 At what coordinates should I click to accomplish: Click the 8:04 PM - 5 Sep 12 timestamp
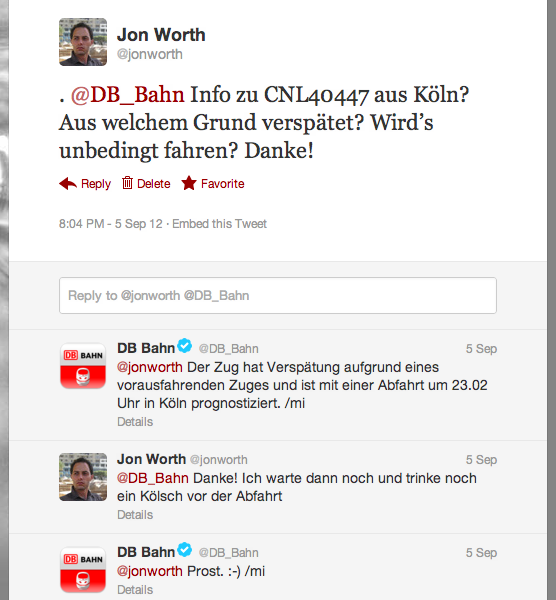[111, 223]
